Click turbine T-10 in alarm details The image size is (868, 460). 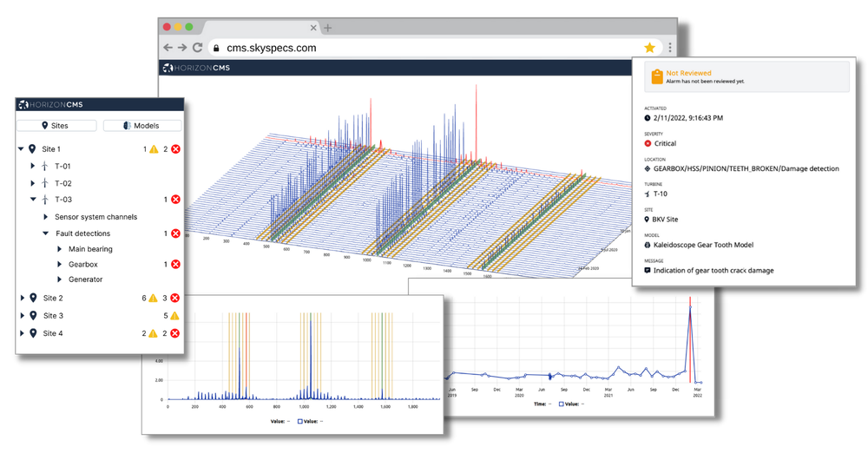(660, 194)
